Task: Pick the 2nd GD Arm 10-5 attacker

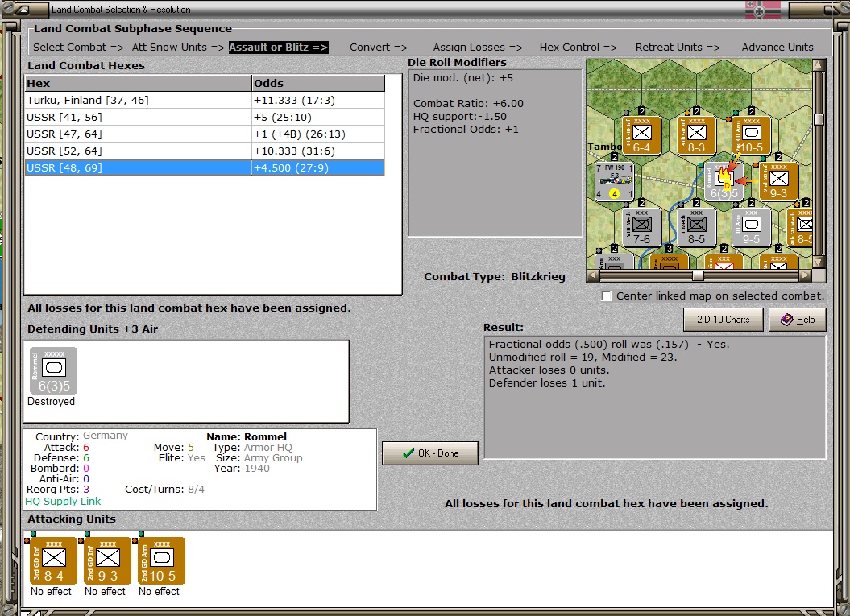Action: click(161, 560)
